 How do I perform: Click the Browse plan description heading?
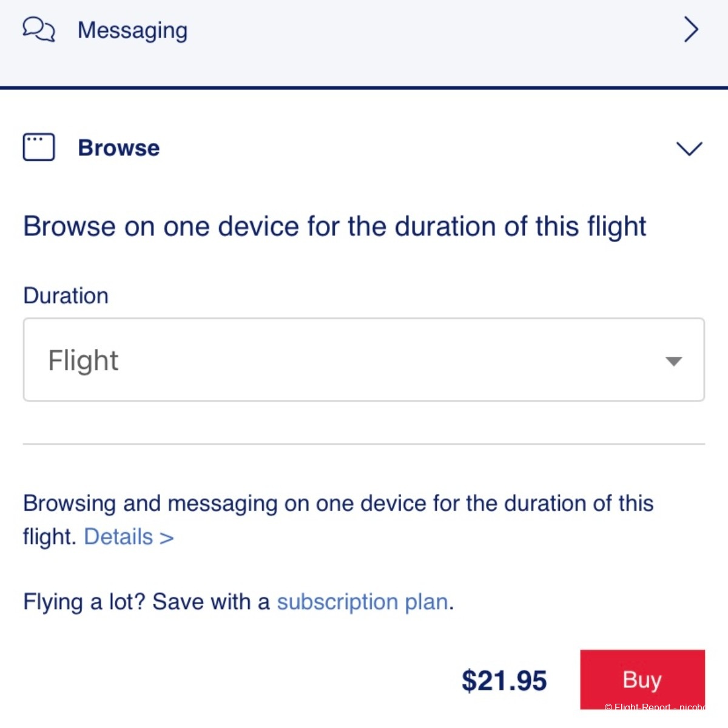click(x=335, y=227)
